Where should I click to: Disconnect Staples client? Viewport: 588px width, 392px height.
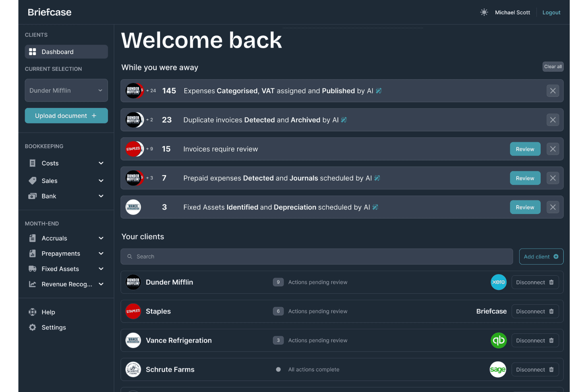pos(535,311)
